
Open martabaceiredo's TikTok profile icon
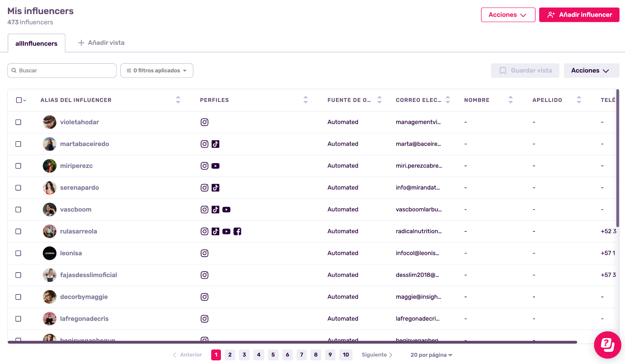point(215,144)
